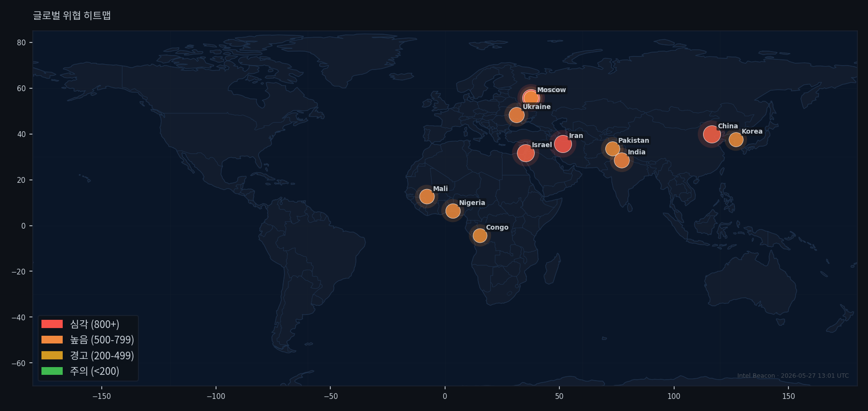Image resolution: width=868 pixels, height=411 pixels.
Task: Click the Intel Beacon timestamp text
Action: [793, 376]
